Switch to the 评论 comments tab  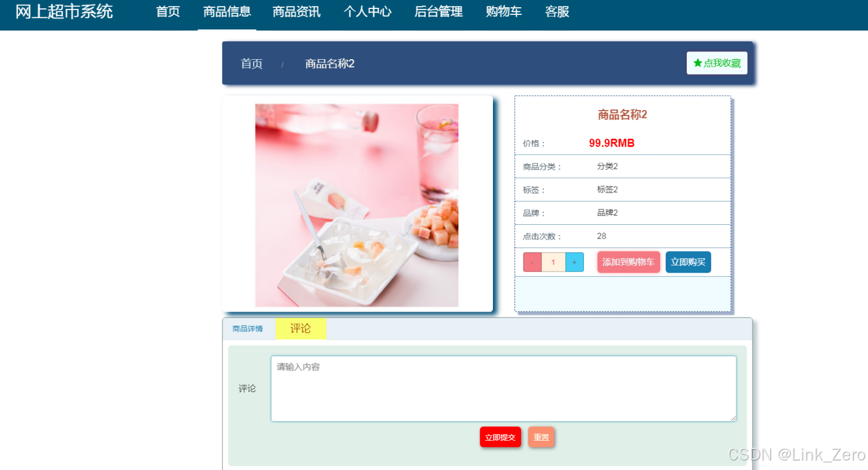tap(301, 328)
